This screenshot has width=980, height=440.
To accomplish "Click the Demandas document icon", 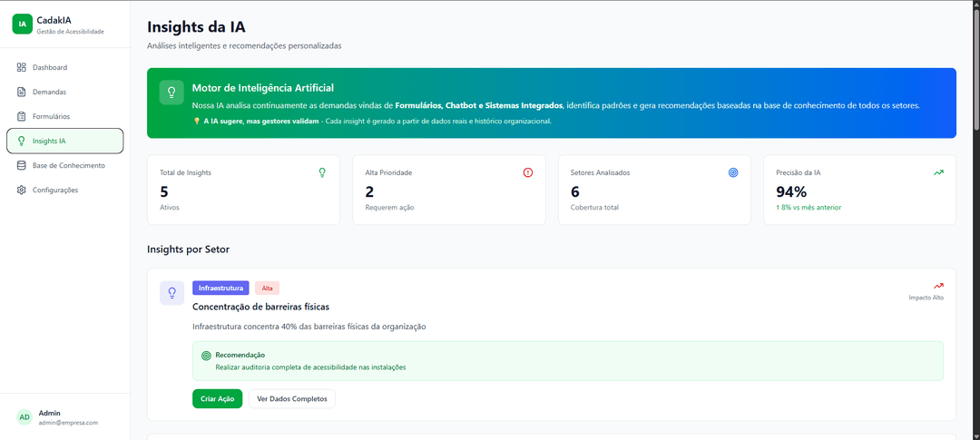I will tap(21, 92).
